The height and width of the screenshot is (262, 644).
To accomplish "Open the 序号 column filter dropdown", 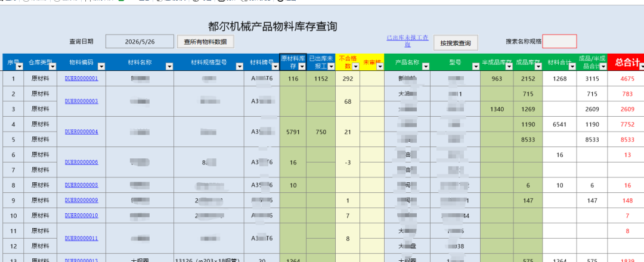I will [19, 67].
